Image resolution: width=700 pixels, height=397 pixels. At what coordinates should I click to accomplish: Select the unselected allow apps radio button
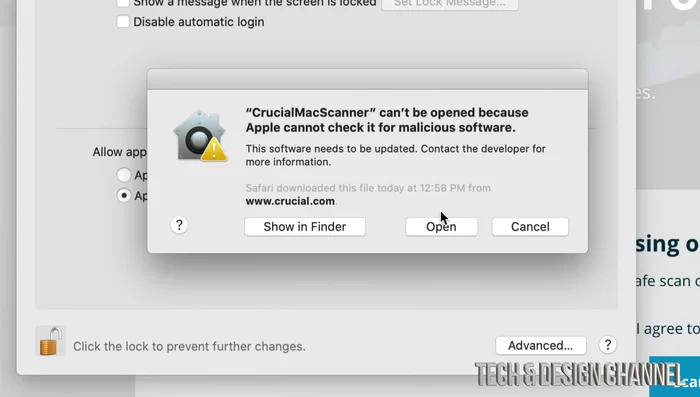point(124,175)
